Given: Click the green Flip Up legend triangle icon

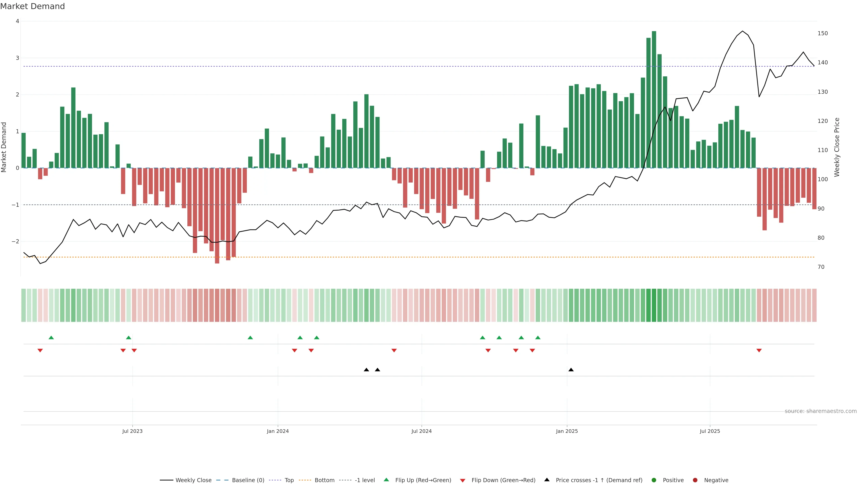Looking at the screenshot, I should 386,480.
